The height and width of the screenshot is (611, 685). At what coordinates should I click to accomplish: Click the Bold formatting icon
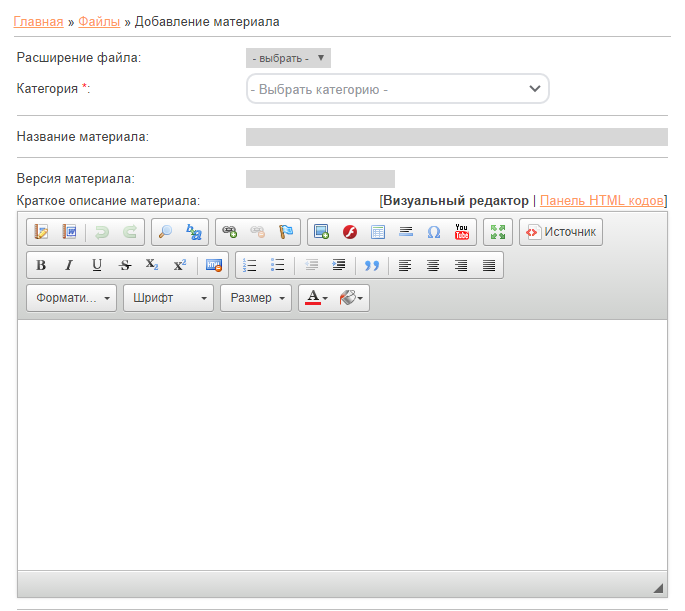(x=41, y=265)
